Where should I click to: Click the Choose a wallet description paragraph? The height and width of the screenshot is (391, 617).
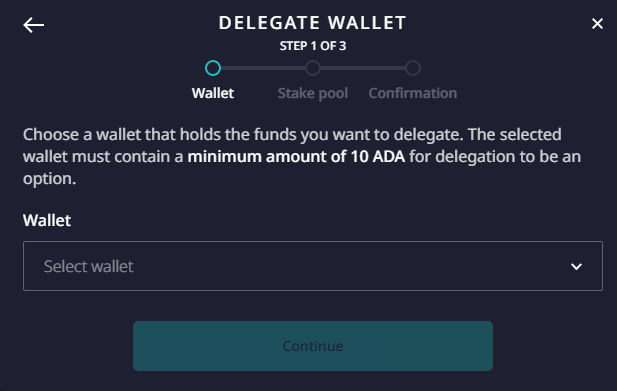click(302, 157)
